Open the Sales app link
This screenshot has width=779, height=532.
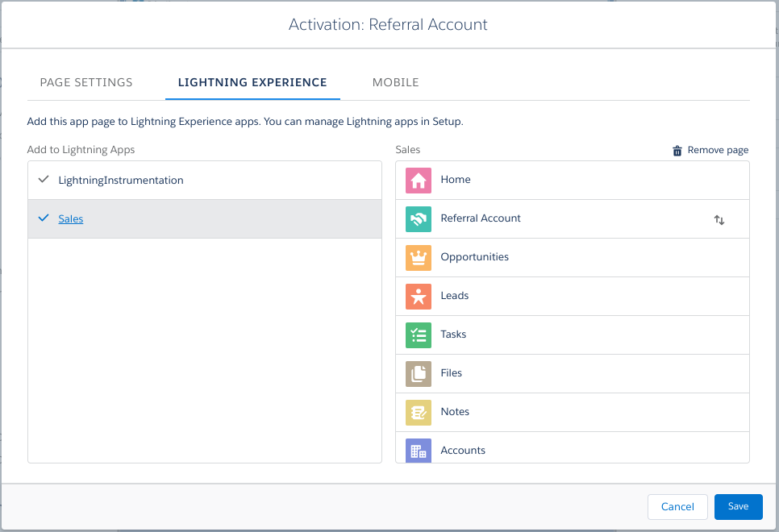[70, 218]
